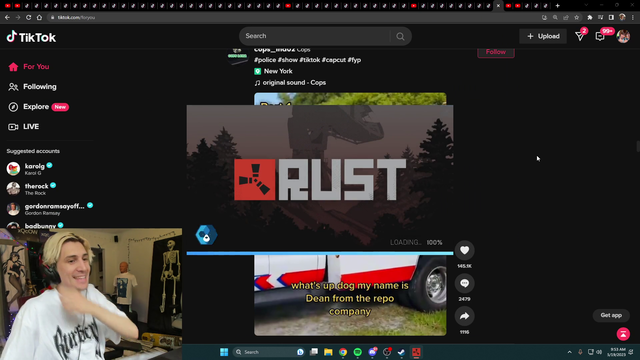Open the Explore page
Viewport: 640px width, 360px height.
[x=38, y=107]
